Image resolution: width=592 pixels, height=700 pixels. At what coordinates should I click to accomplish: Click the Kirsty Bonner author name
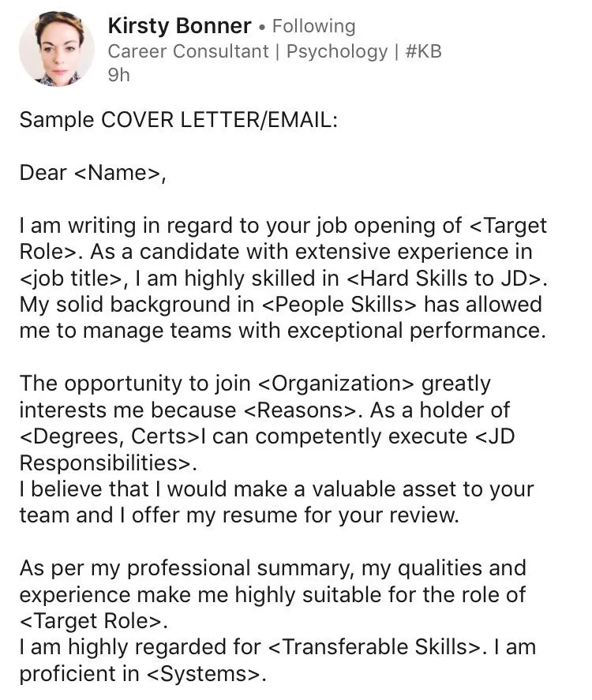pos(179,25)
